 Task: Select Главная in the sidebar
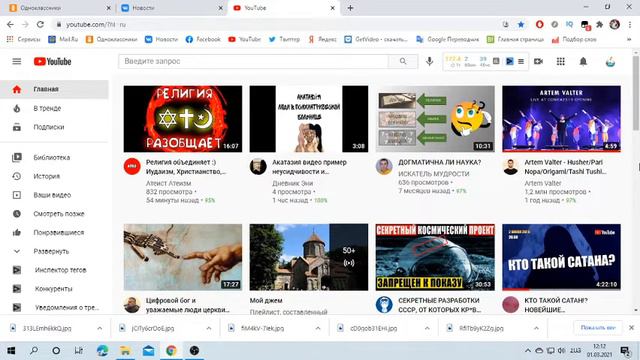[54, 89]
